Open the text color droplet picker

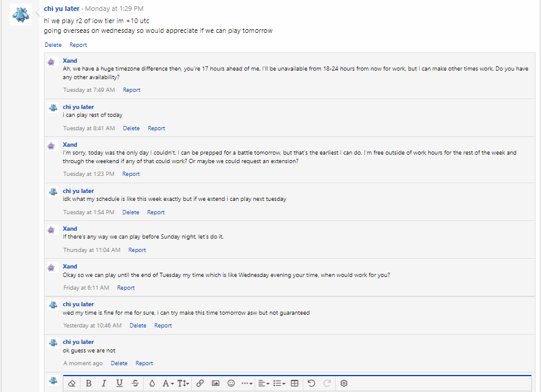click(x=152, y=383)
